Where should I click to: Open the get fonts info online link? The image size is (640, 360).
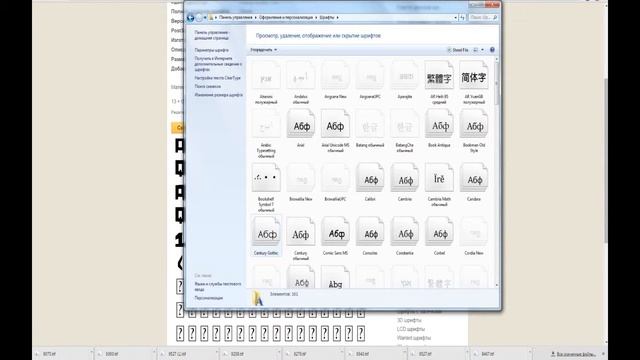point(218,64)
